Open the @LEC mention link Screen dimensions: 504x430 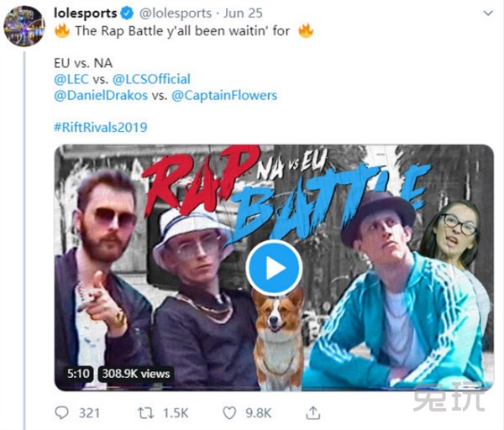[x=71, y=79]
